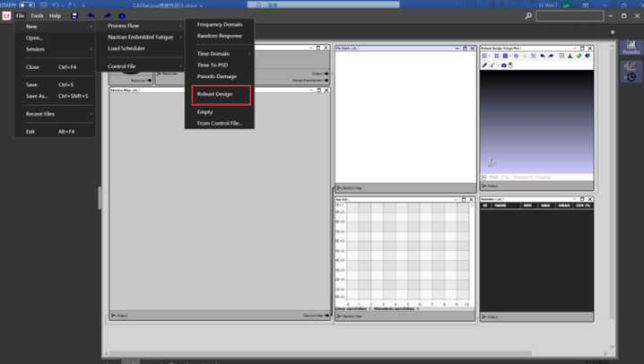The width and height of the screenshot is (644, 364).
Task: Click the workspace horizontal scrollbar
Action: click(x=320, y=353)
